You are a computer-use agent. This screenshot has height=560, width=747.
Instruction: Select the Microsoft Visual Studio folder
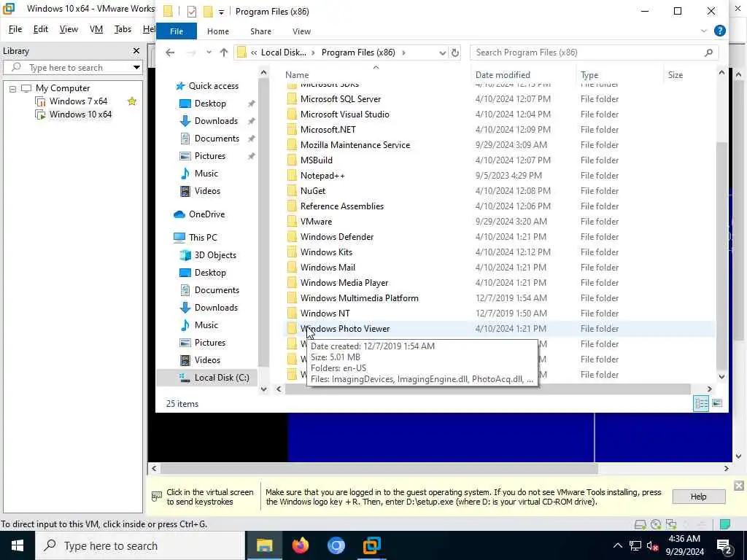coord(344,114)
